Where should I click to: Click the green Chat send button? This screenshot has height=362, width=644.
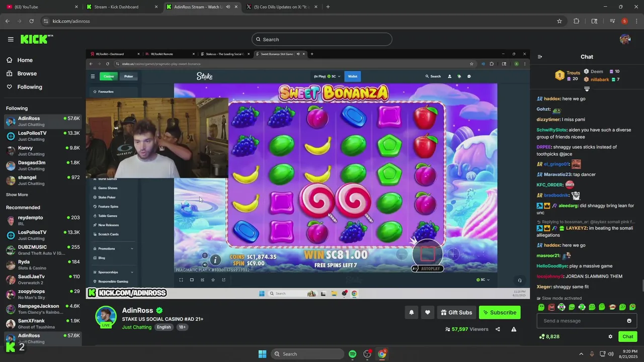627,336
